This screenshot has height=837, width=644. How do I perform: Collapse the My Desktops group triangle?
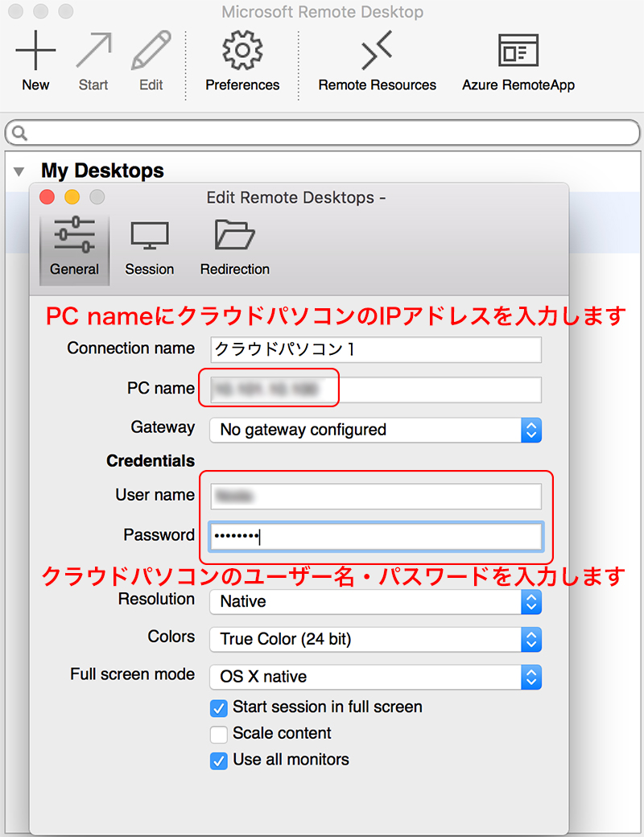pos(19,172)
